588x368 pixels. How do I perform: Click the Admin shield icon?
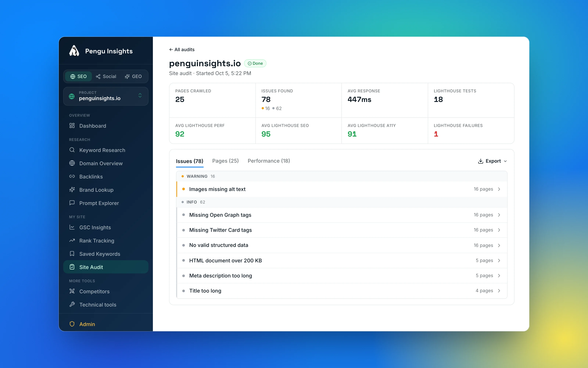72,324
